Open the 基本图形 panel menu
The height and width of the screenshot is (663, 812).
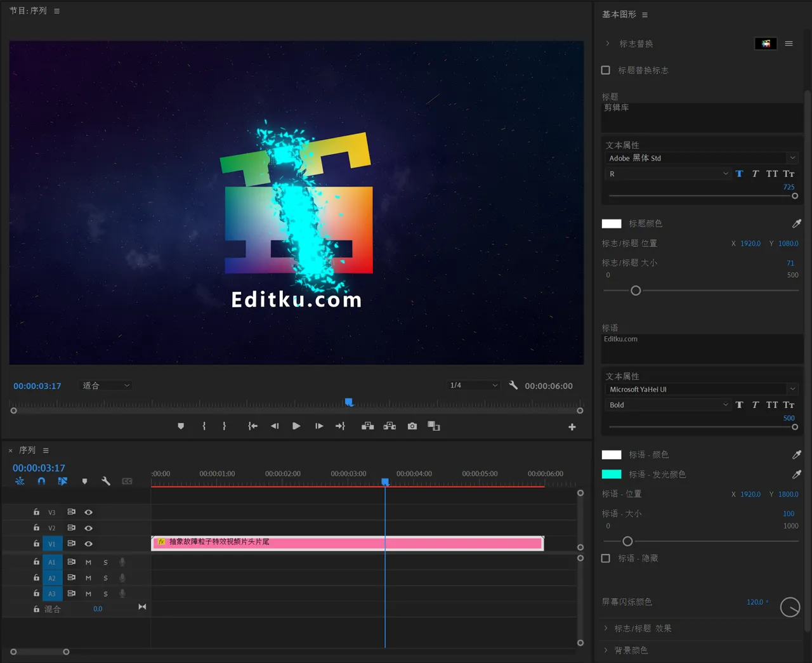tap(645, 15)
